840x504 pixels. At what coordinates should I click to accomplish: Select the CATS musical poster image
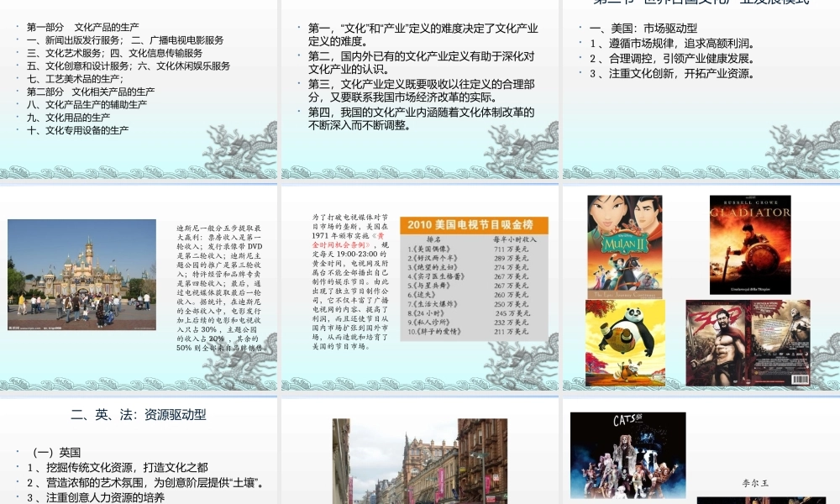click(627, 455)
